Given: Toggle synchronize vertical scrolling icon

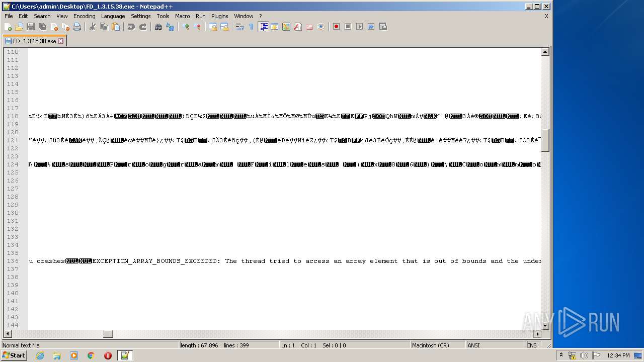Looking at the screenshot, I should [x=213, y=27].
